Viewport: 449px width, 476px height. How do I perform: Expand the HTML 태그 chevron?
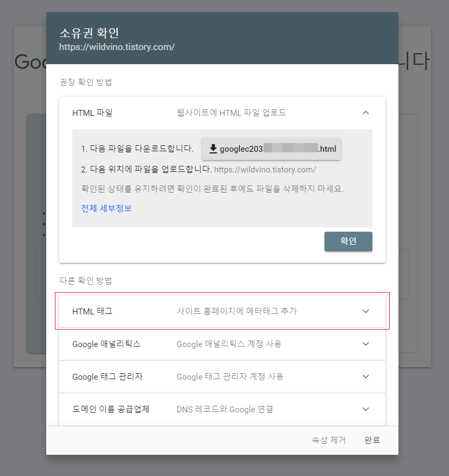point(366,312)
